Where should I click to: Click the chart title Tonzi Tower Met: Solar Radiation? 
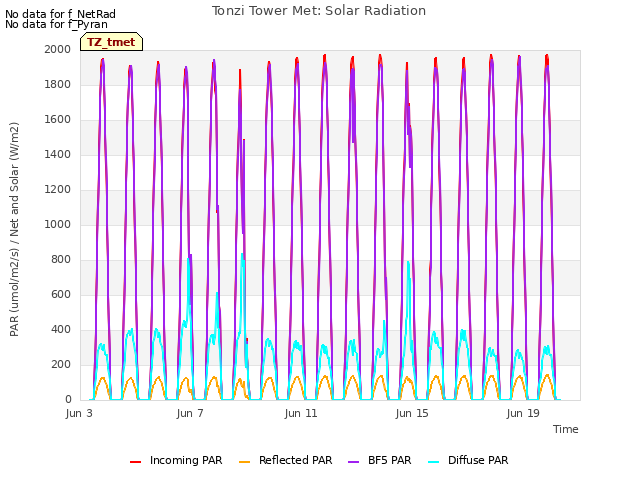coord(319,11)
